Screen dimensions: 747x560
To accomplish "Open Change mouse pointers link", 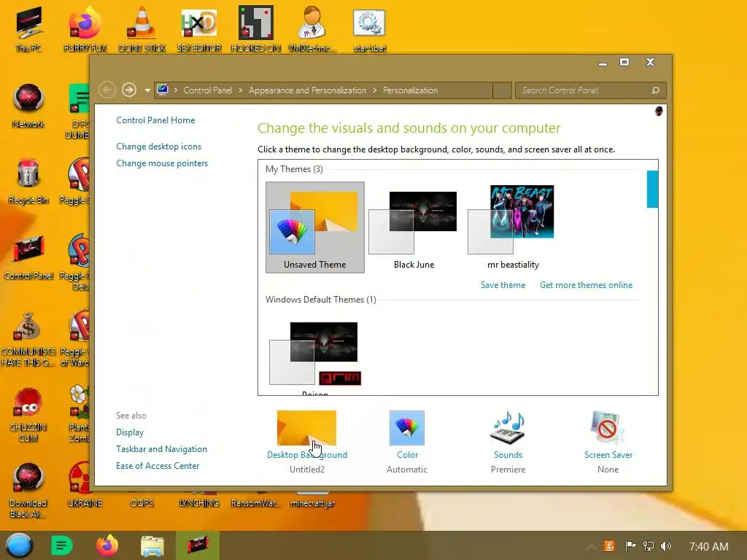I will point(162,163).
